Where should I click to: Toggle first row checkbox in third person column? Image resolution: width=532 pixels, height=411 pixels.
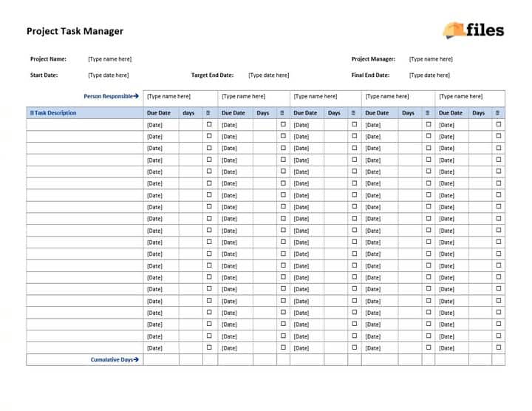pos(354,124)
